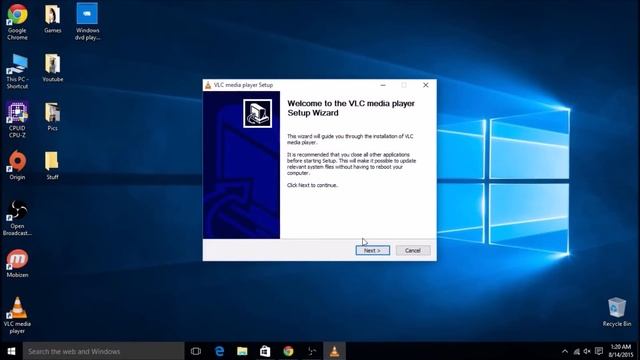The image size is (640, 360).
Task: Click the taskbar clock showing 1:20 AM
Action: coord(620,351)
